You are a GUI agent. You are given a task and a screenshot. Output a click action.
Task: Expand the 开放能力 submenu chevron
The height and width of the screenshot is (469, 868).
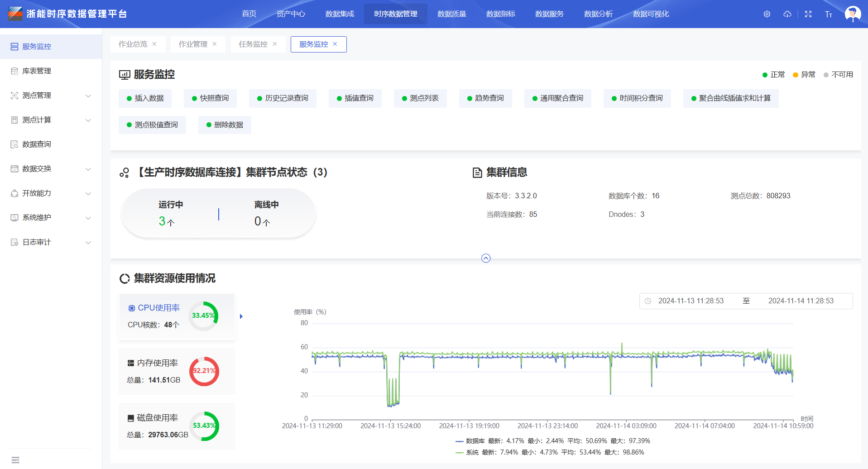coord(88,194)
